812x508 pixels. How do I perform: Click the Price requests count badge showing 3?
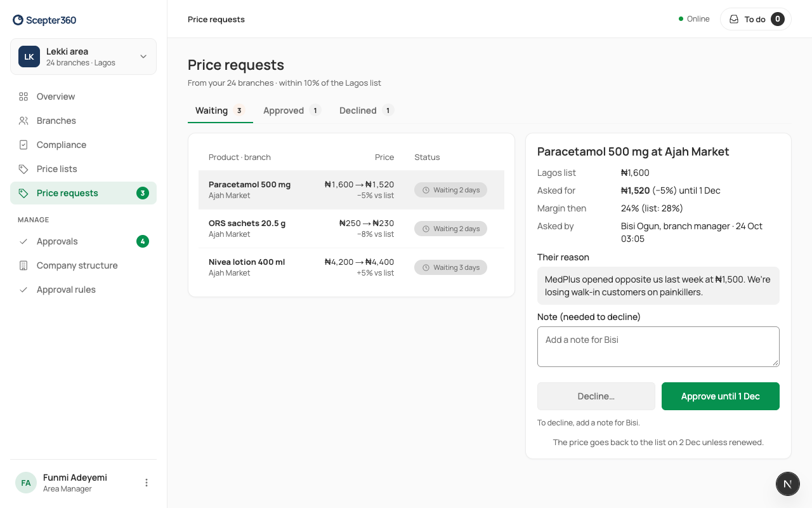[x=143, y=193]
